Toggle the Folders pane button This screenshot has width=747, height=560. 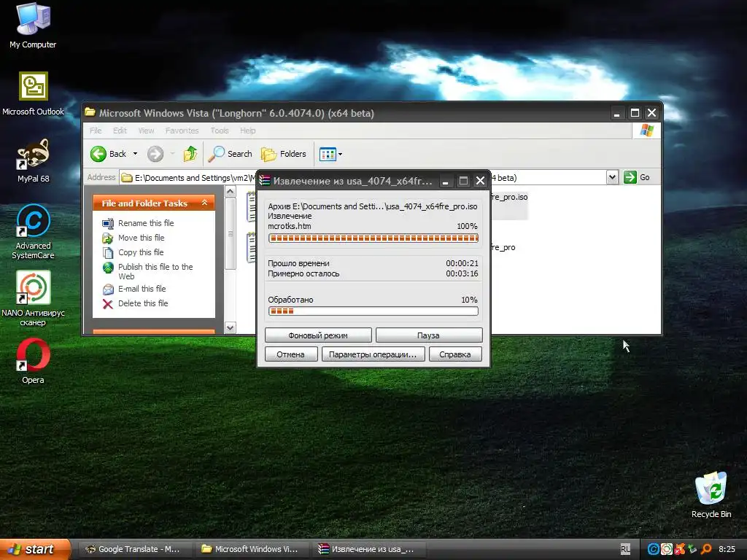[284, 154]
